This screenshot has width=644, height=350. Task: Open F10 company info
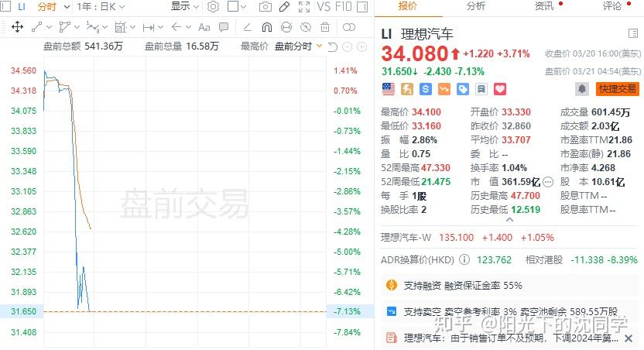point(343,6)
